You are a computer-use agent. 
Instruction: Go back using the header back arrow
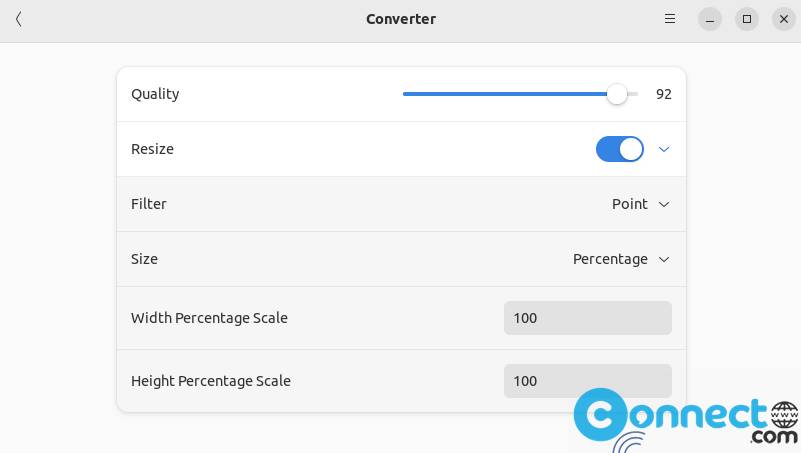19,19
